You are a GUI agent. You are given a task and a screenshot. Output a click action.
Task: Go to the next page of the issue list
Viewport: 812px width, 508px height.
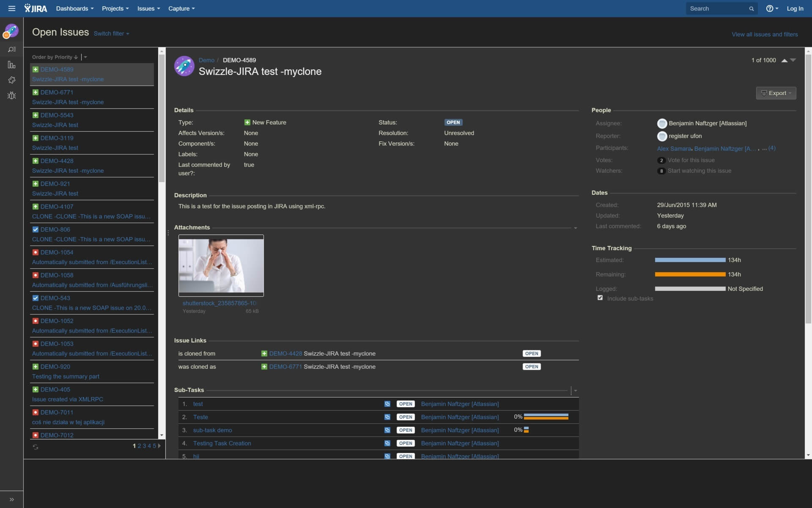point(159,446)
